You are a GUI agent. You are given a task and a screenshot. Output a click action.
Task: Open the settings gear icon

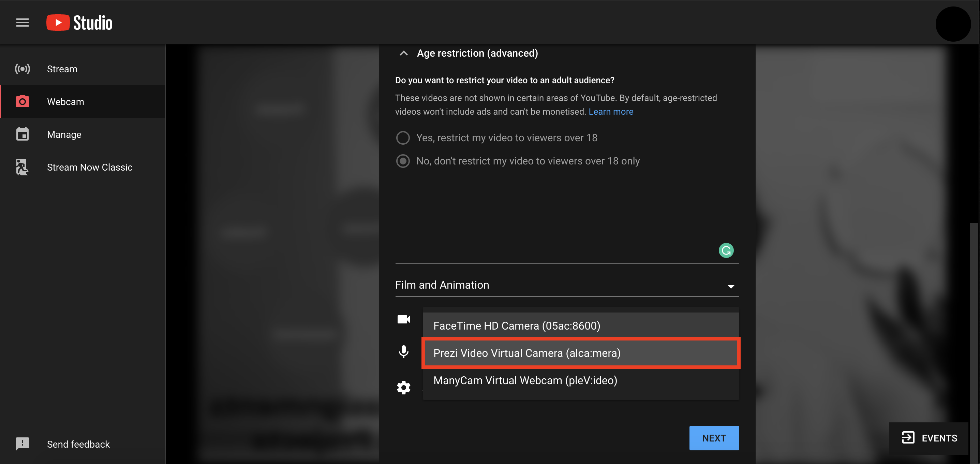click(x=403, y=388)
